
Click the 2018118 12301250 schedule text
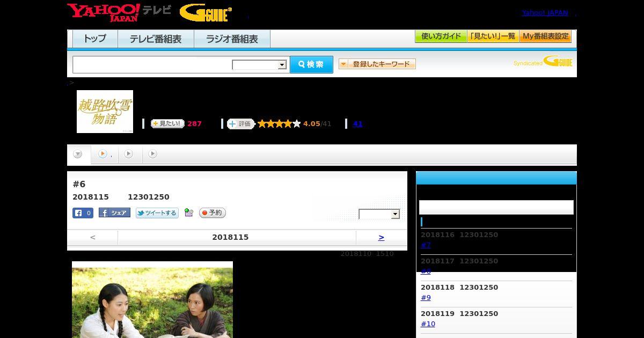point(459,288)
